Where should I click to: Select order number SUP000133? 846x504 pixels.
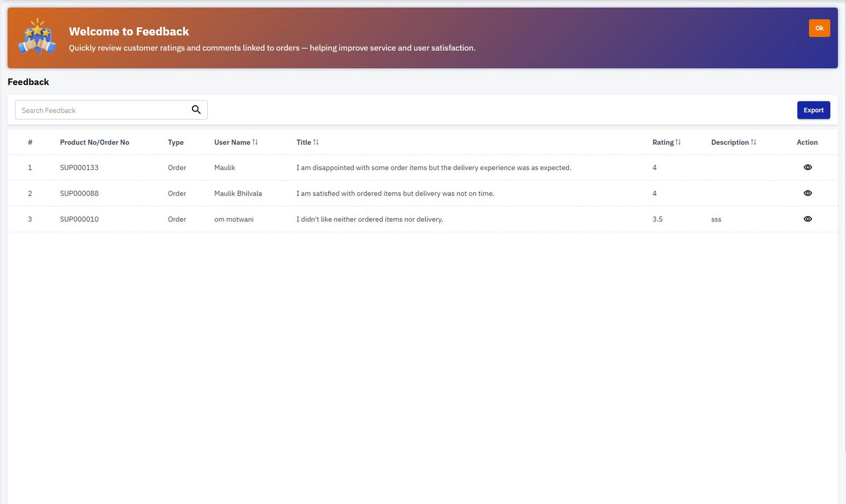[x=79, y=167]
